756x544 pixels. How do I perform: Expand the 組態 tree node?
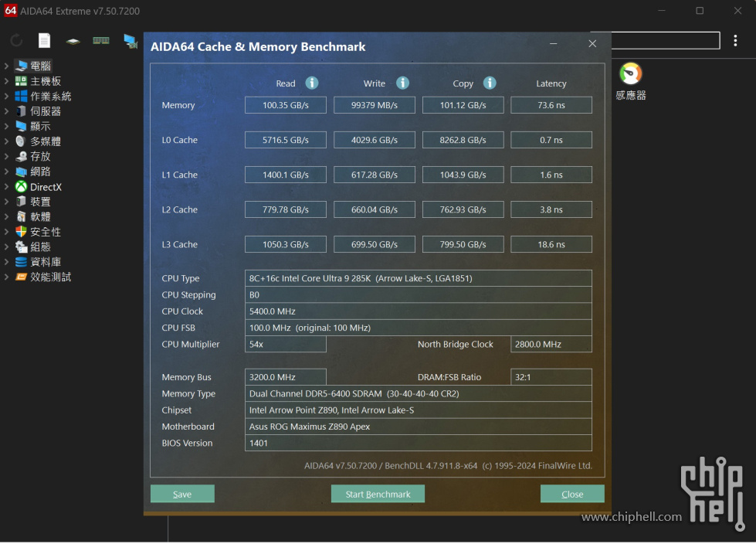click(6, 246)
